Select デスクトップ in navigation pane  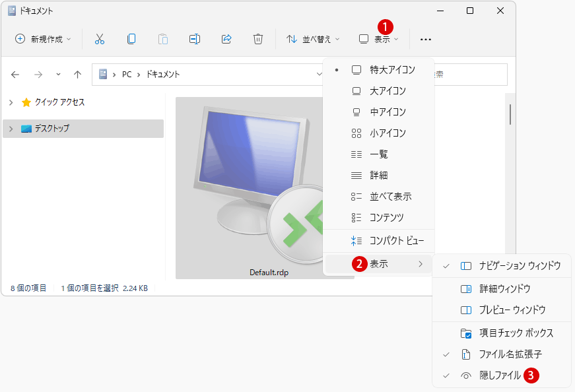[83, 129]
